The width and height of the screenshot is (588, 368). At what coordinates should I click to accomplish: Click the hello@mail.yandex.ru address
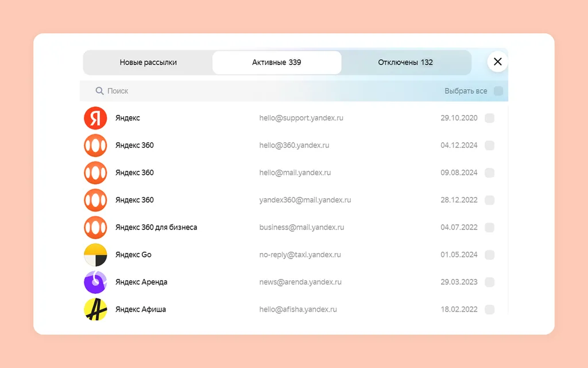point(295,172)
